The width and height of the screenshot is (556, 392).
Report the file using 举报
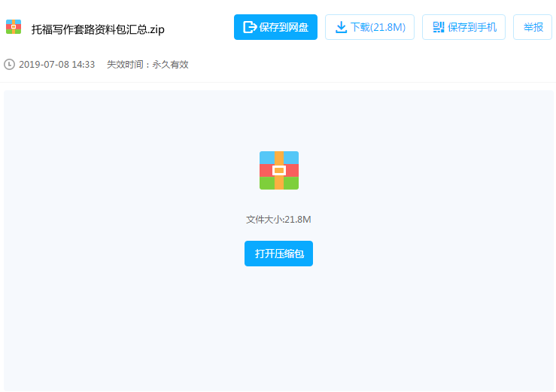(x=533, y=27)
